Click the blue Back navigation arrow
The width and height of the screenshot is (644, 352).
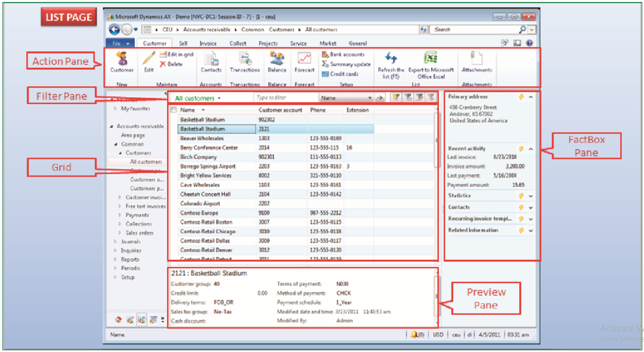click(114, 30)
